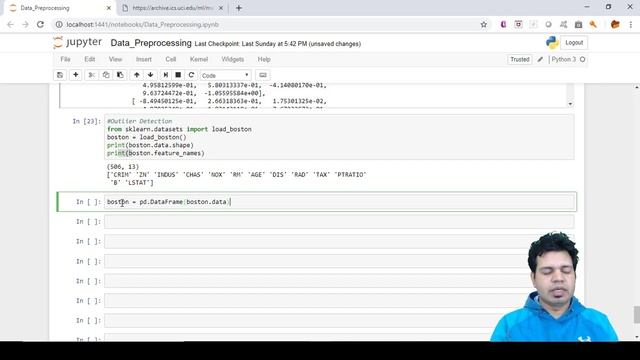Open the Edit menu
Image resolution: width=640 pixels, height=360 pixels.
click(90, 59)
